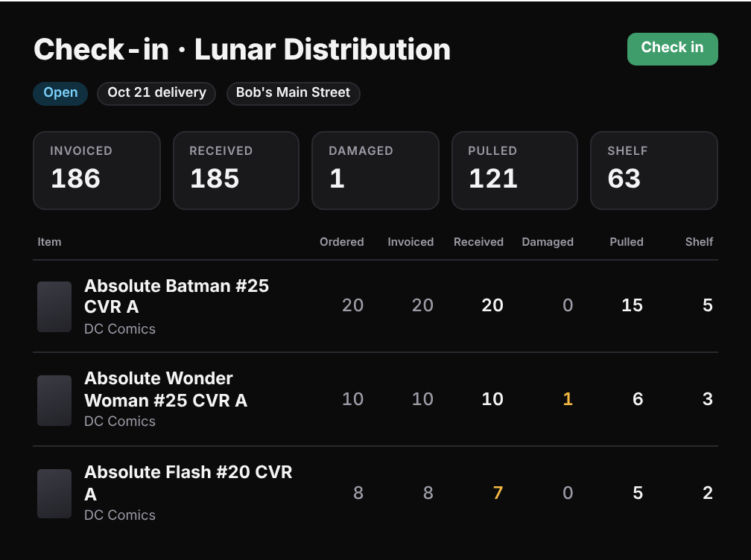Click Absolute Wonder Woman's shelf value 3
The image size is (751, 560).
(708, 399)
